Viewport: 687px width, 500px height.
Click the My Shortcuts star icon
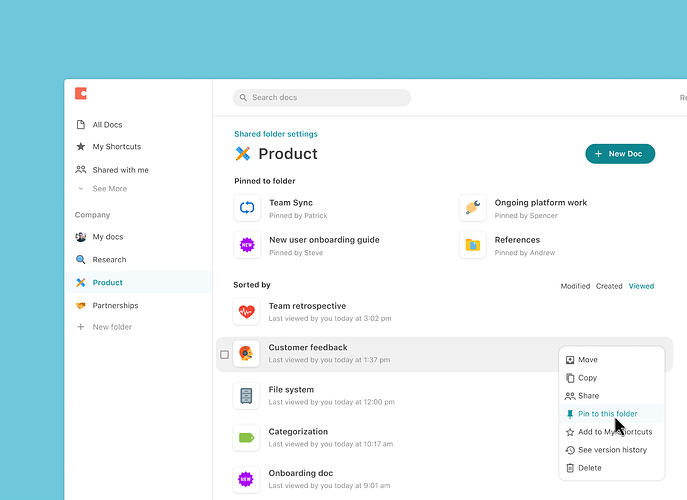coord(81,146)
